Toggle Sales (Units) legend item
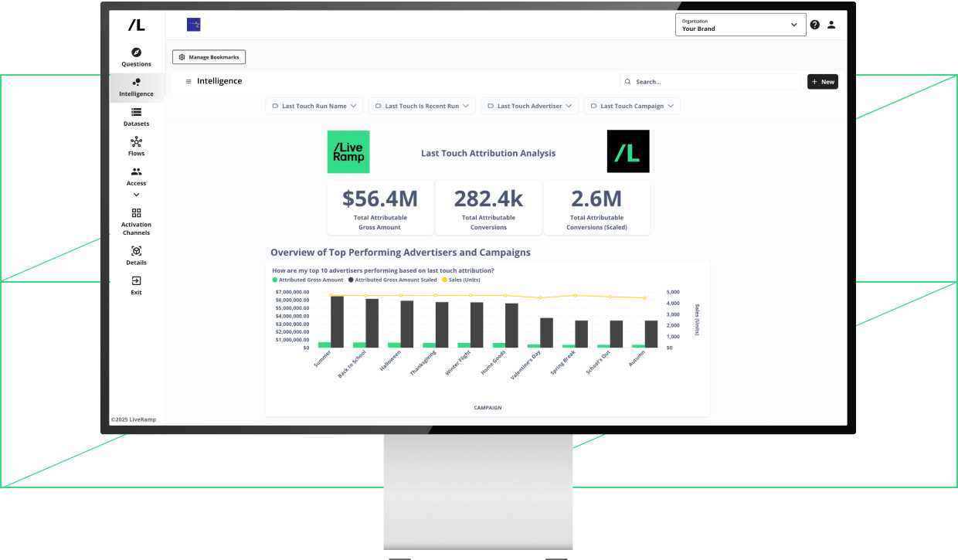Image resolution: width=958 pixels, height=560 pixels. point(460,280)
